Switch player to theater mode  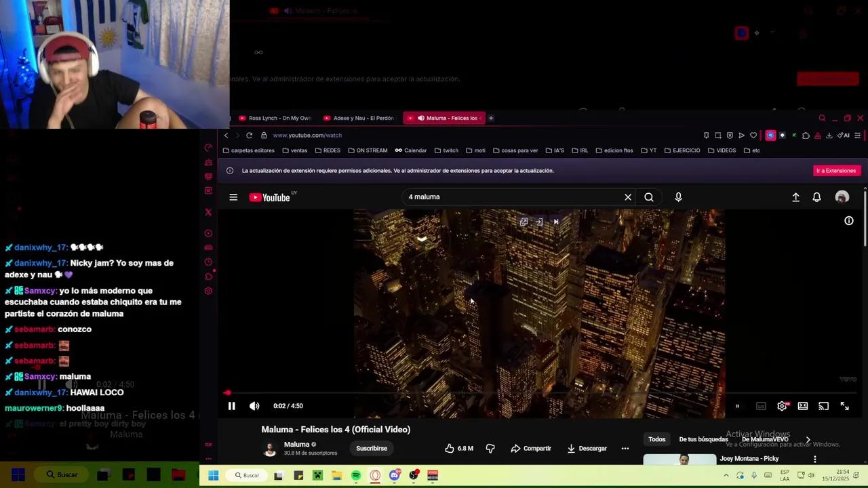803,406
